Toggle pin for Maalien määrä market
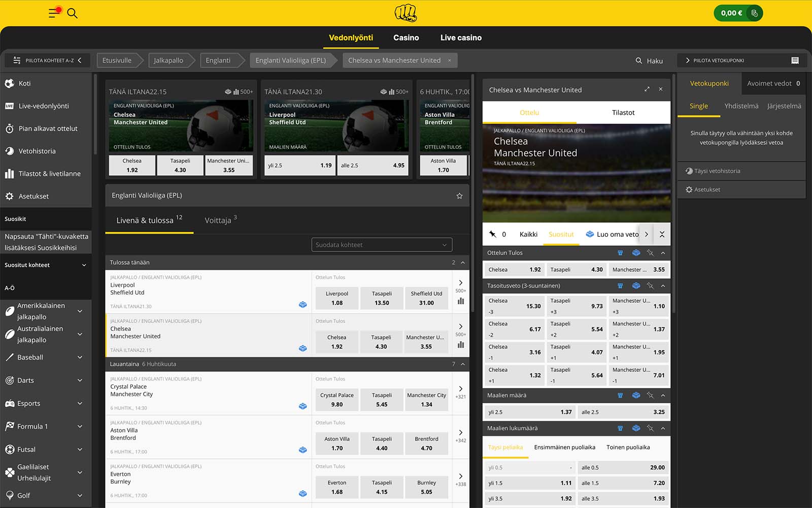Image resolution: width=812 pixels, height=508 pixels. 650,395
